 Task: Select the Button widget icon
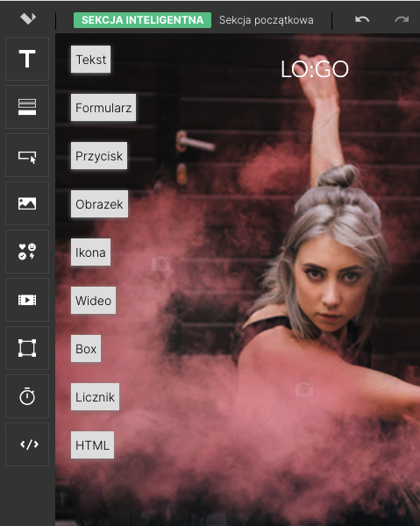point(27,155)
